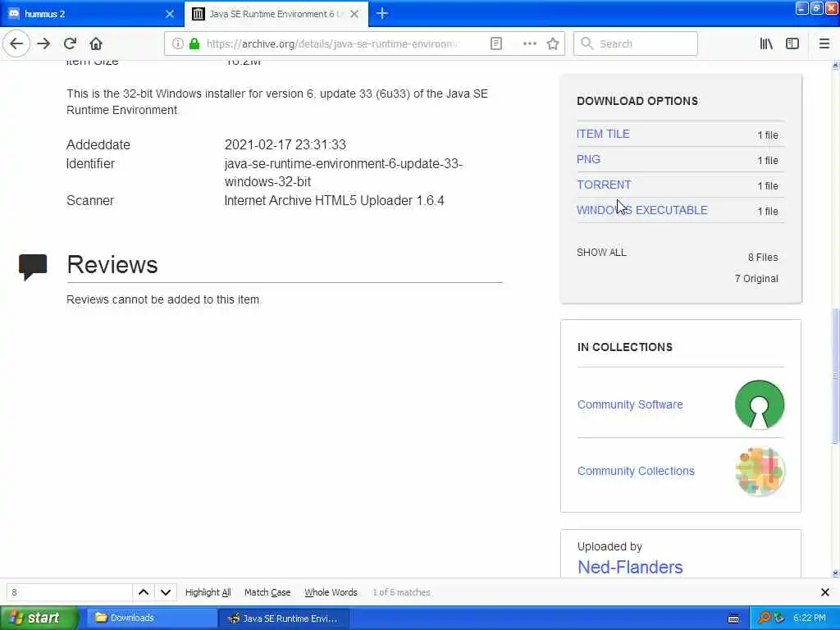Click the scrollbar down arrow

835,573
